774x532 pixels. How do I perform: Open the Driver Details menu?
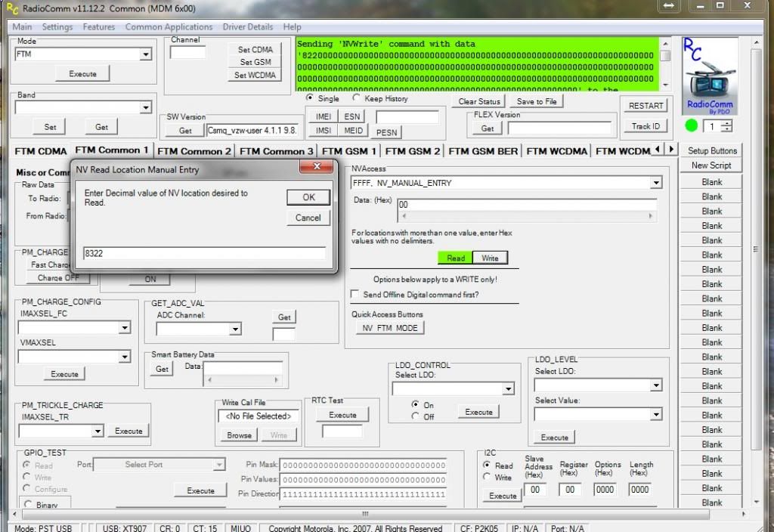point(248,26)
